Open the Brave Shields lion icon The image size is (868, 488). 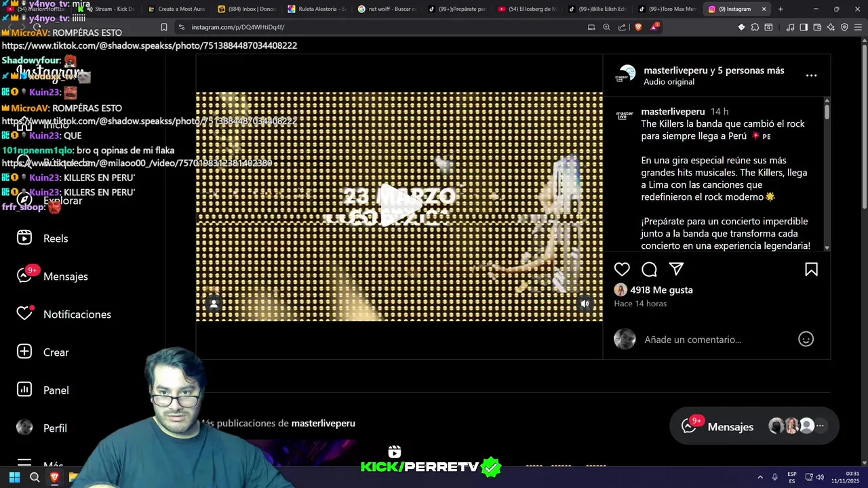(638, 27)
